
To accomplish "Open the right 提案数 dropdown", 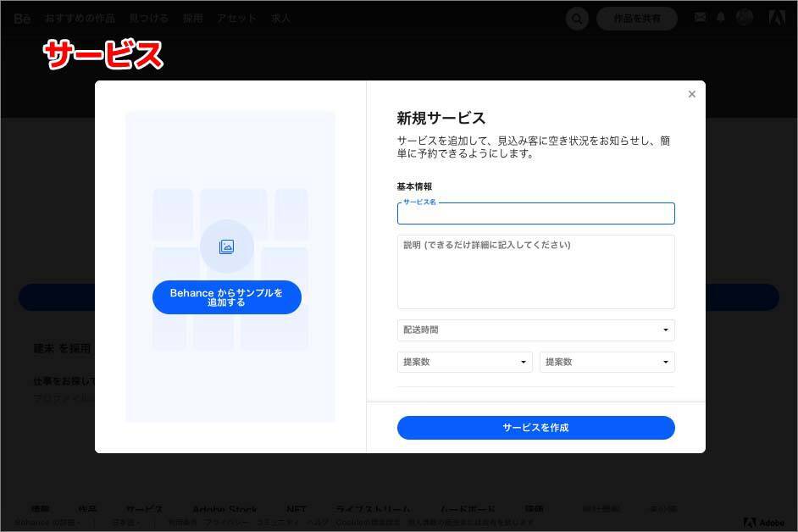I will 607,362.
